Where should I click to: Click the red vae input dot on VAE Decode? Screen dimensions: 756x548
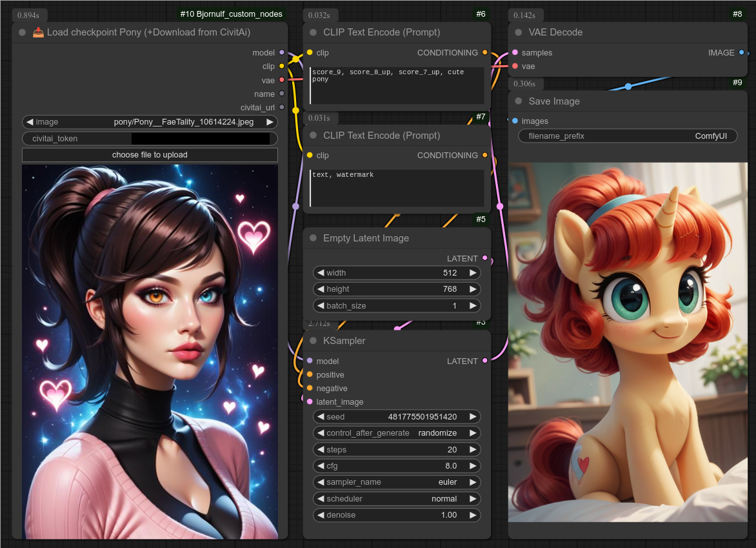[514, 66]
